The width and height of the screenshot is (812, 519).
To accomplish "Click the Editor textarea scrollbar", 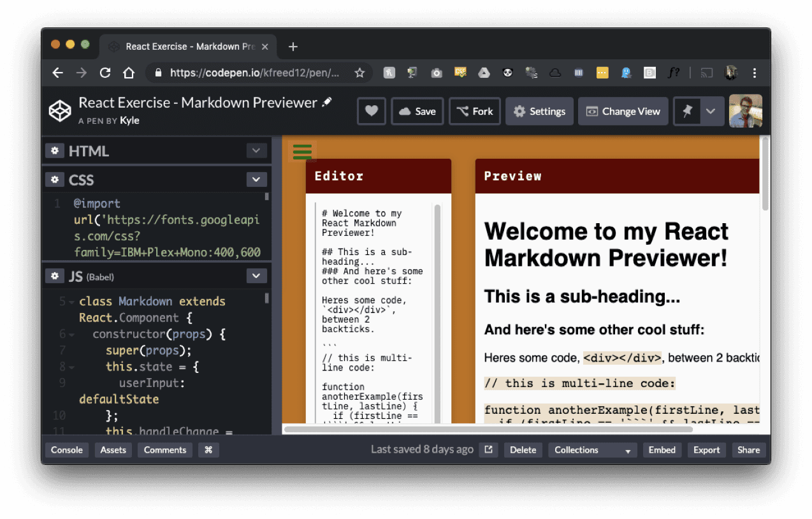I will point(437,312).
